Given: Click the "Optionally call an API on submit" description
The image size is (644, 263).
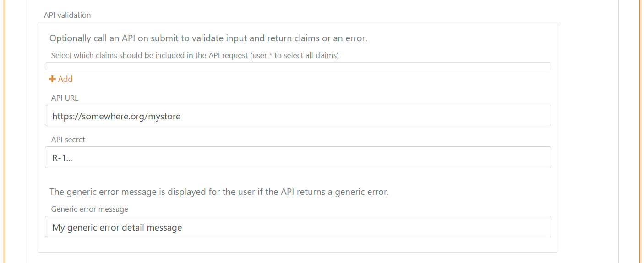Looking at the screenshot, I should [x=208, y=38].
